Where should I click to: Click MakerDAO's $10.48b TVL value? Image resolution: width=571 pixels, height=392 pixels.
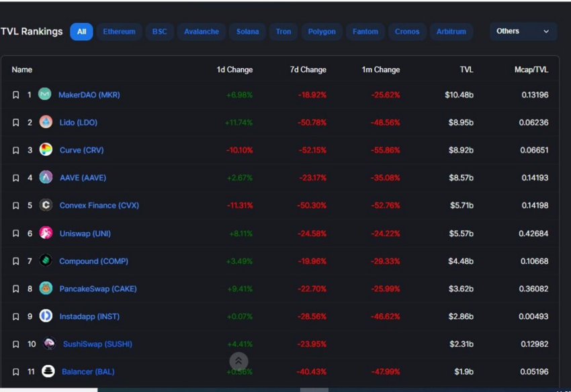tap(459, 95)
